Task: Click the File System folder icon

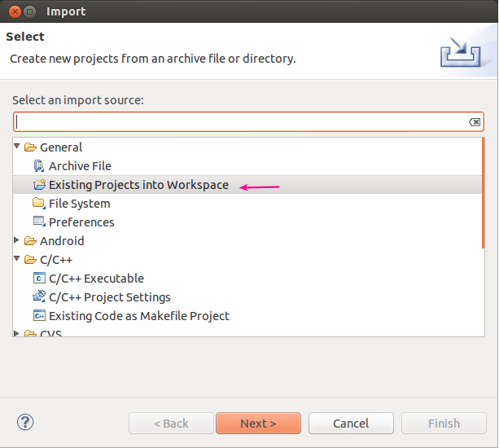Action: coord(38,204)
